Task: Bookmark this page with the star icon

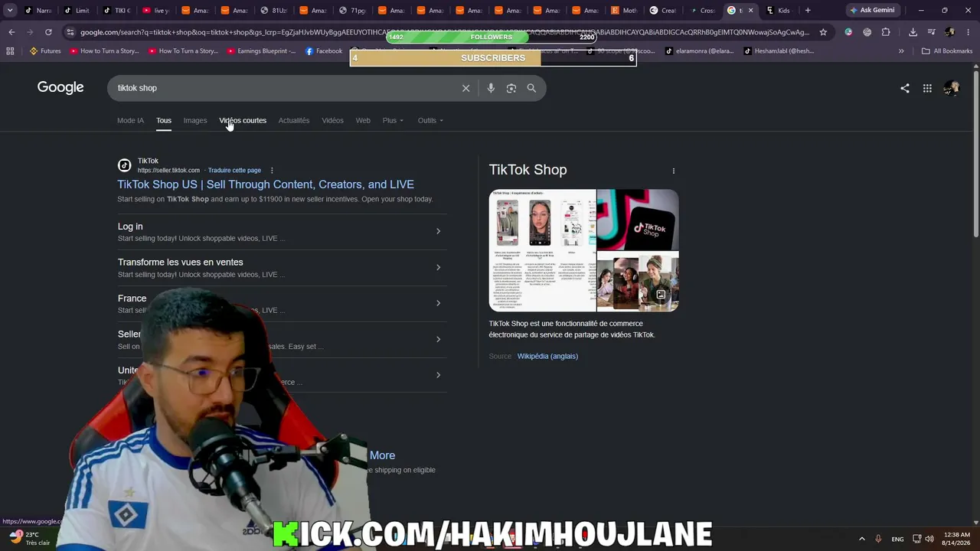Action: click(x=823, y=32)
